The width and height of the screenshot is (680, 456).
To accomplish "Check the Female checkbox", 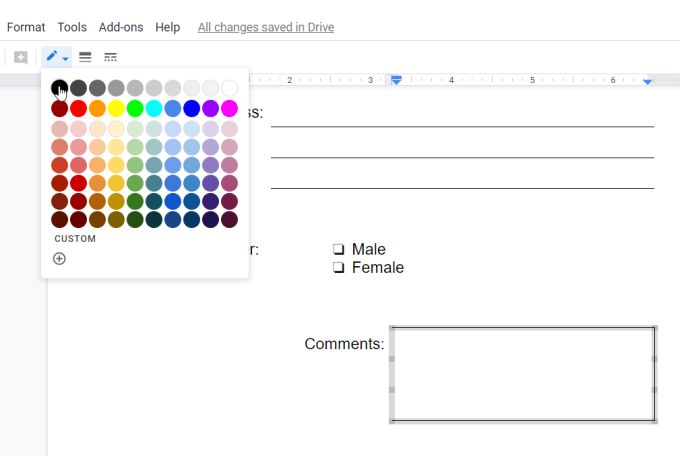I will [x=338, y=268].
